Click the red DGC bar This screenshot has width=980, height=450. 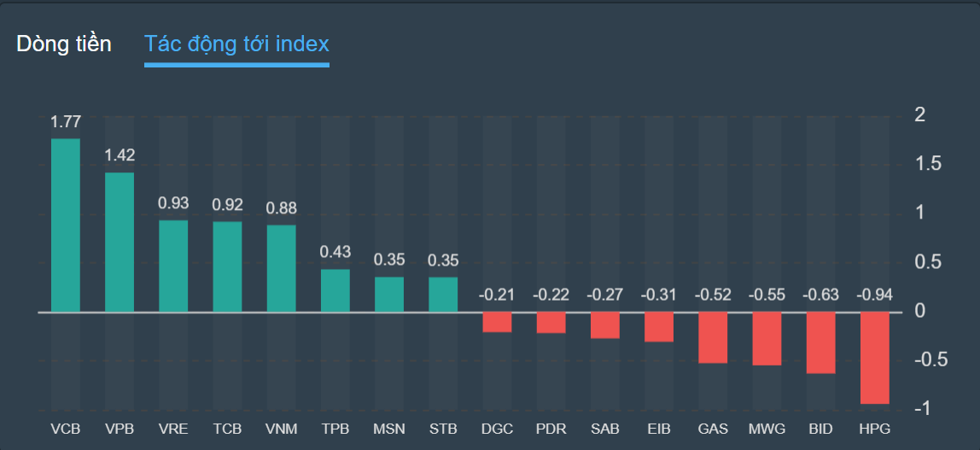pos(497,323)
